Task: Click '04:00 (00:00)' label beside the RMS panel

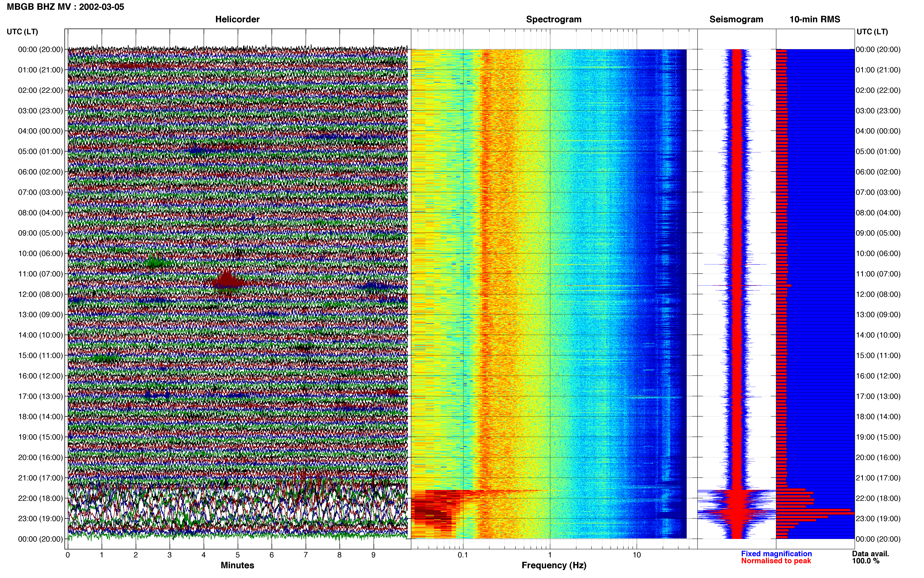Action: (878, 131)
